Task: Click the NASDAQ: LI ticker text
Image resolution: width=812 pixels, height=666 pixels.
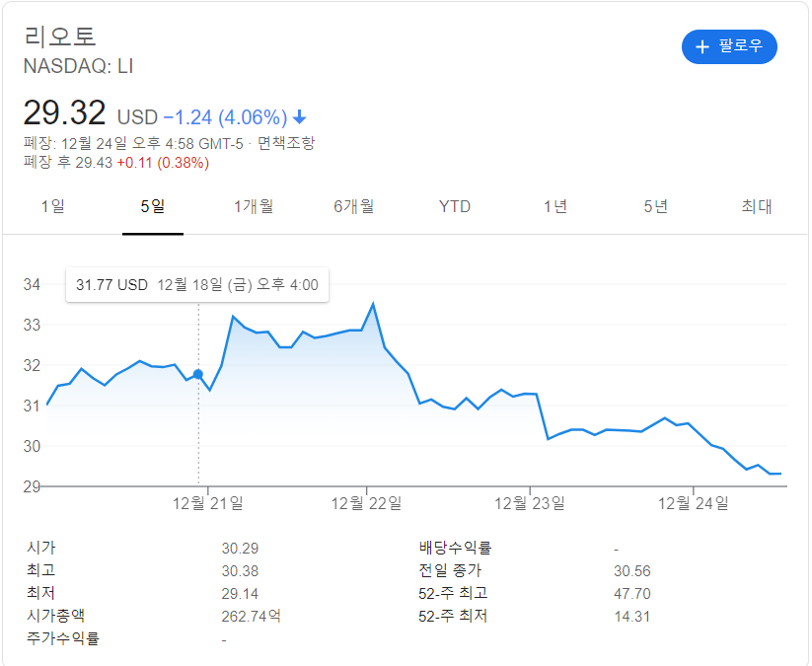Action: pos(79,66)
